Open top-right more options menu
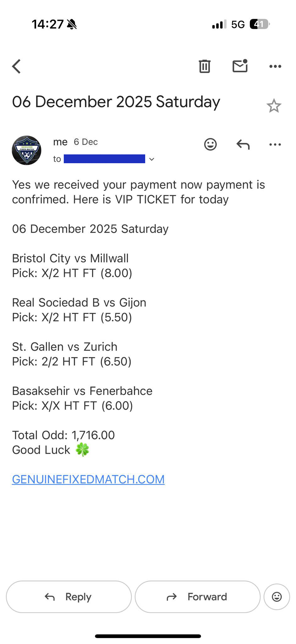 click(275, 66)
